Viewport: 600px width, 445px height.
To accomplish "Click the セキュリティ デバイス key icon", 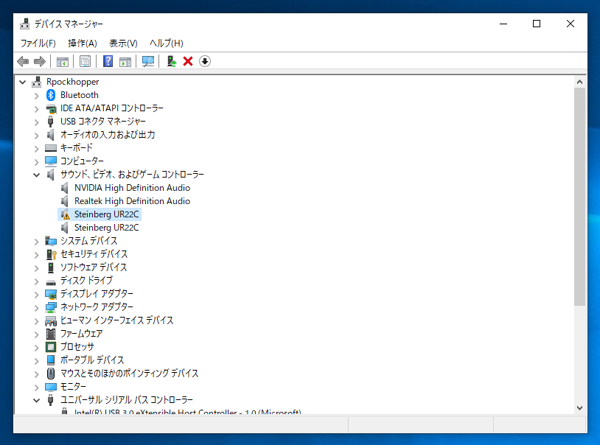I will click(51, 254).
